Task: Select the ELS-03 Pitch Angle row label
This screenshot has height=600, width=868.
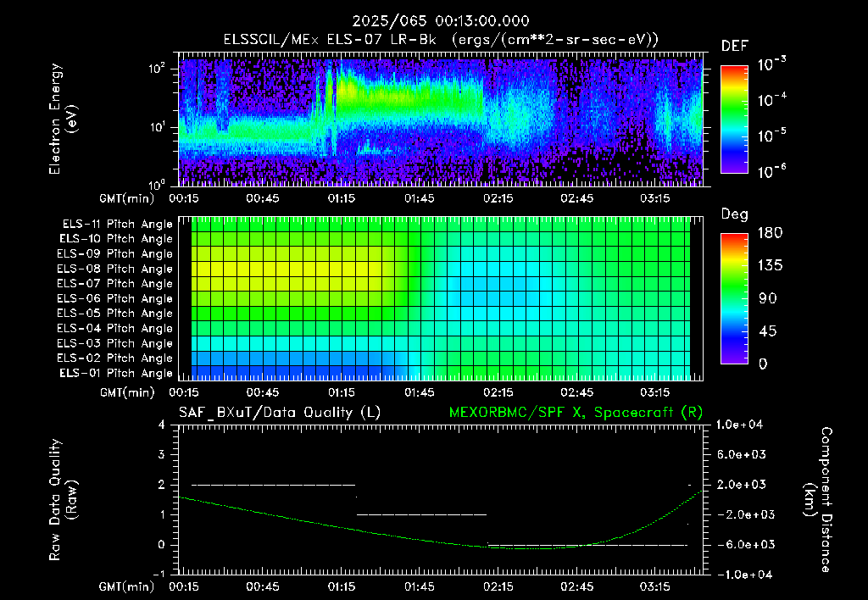Action: point(114,343)
